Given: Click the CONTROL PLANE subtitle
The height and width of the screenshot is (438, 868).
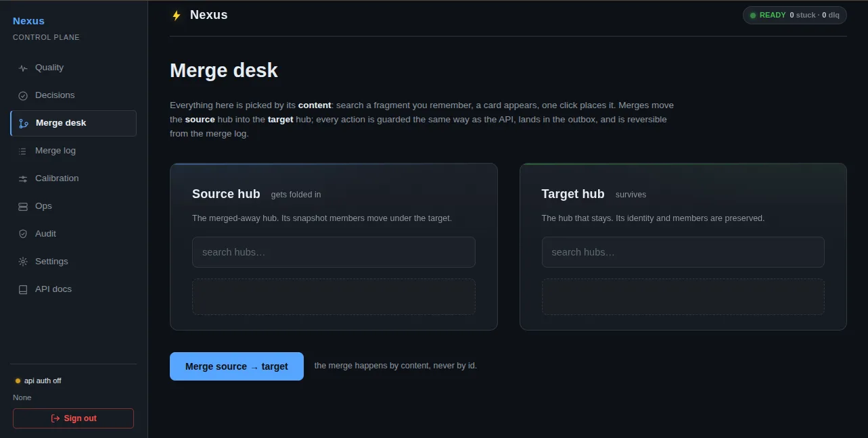Looking at the screenshot, I should coord(46,37).
